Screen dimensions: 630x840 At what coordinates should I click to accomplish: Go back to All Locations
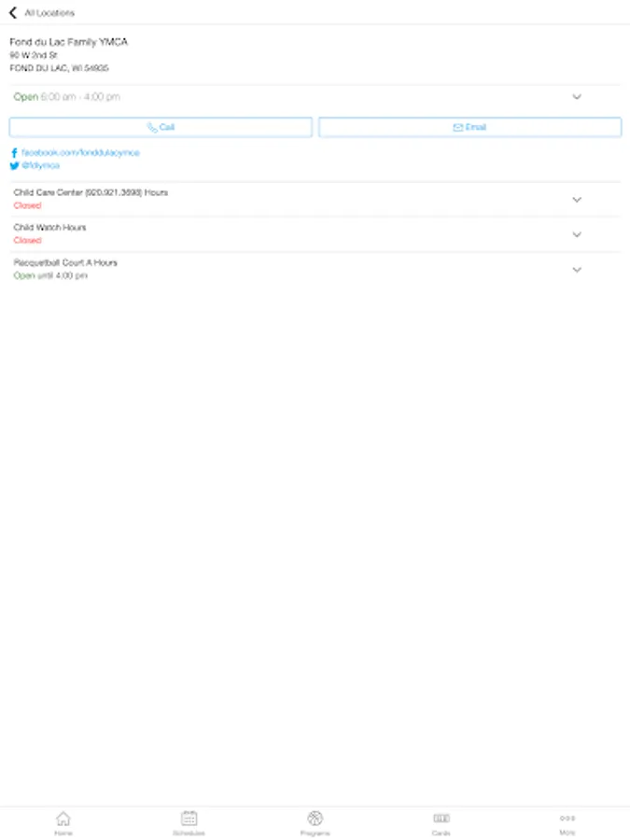pyautogui.click(x=13, y=12)
